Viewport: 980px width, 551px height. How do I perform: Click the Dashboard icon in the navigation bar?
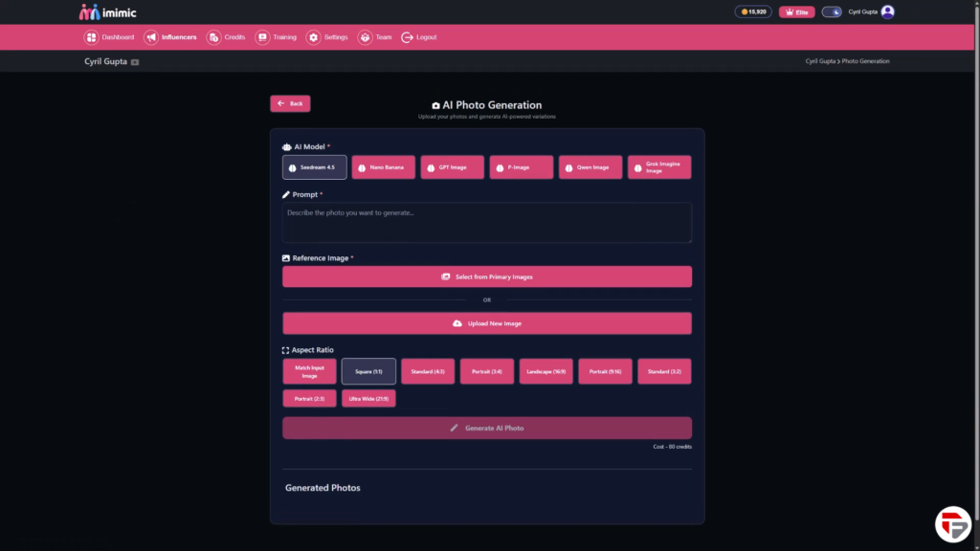(x=91, y=37)
